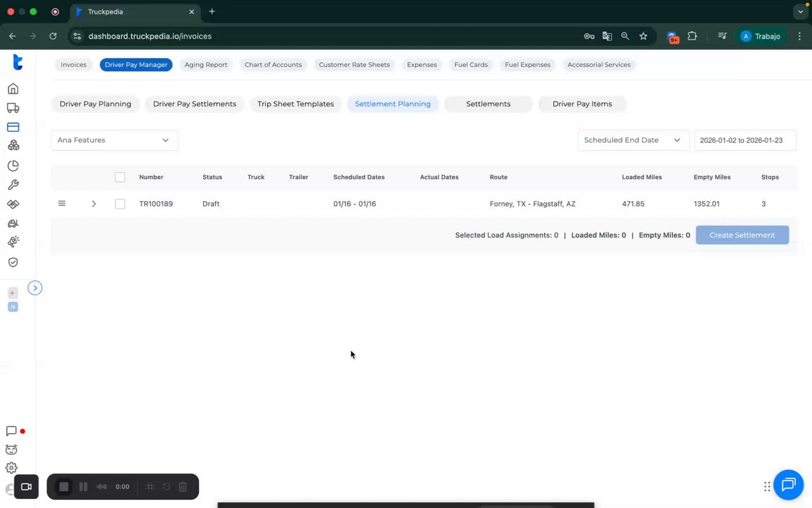Reload the browser page
The width and height of the screenshot is (812, 508).
coord(53,36)
